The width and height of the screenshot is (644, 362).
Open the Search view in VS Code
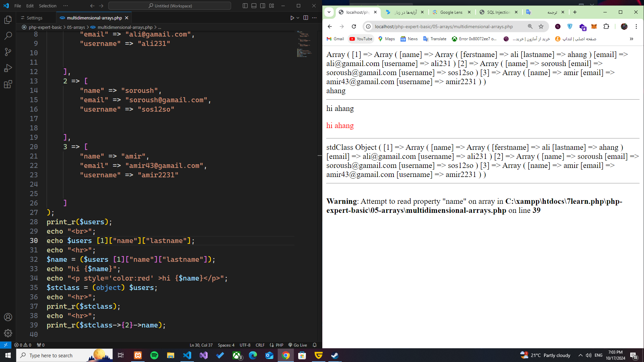click(x=8, y=36)
